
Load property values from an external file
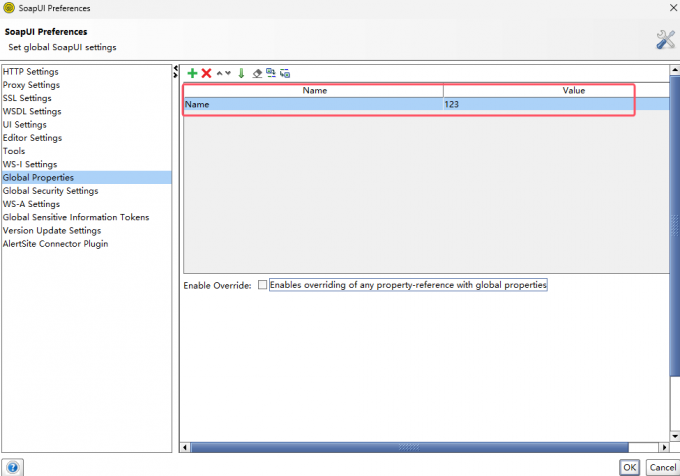pyautogui.click(x=271, y=73)
